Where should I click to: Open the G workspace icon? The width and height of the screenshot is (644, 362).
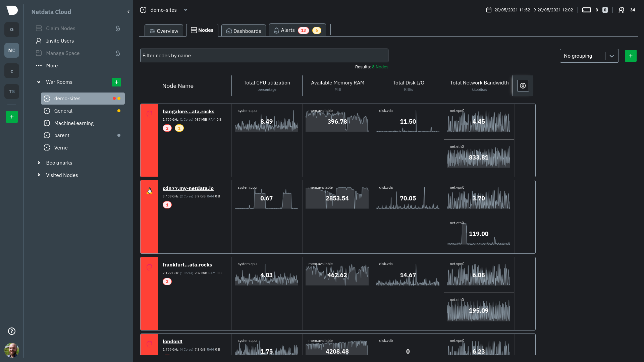click(x=12, y=29)
